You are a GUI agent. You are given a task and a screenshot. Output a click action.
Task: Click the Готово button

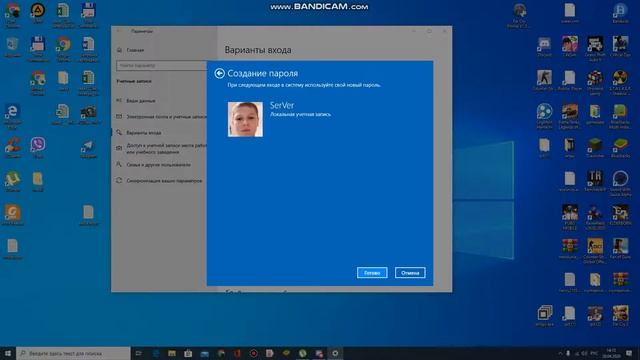tap(372, 273)
